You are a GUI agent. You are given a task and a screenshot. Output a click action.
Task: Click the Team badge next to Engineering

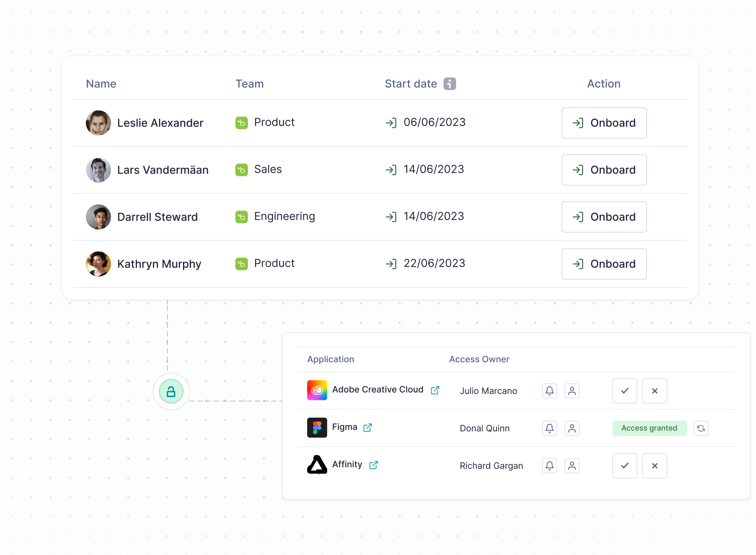tap(241, 217)
